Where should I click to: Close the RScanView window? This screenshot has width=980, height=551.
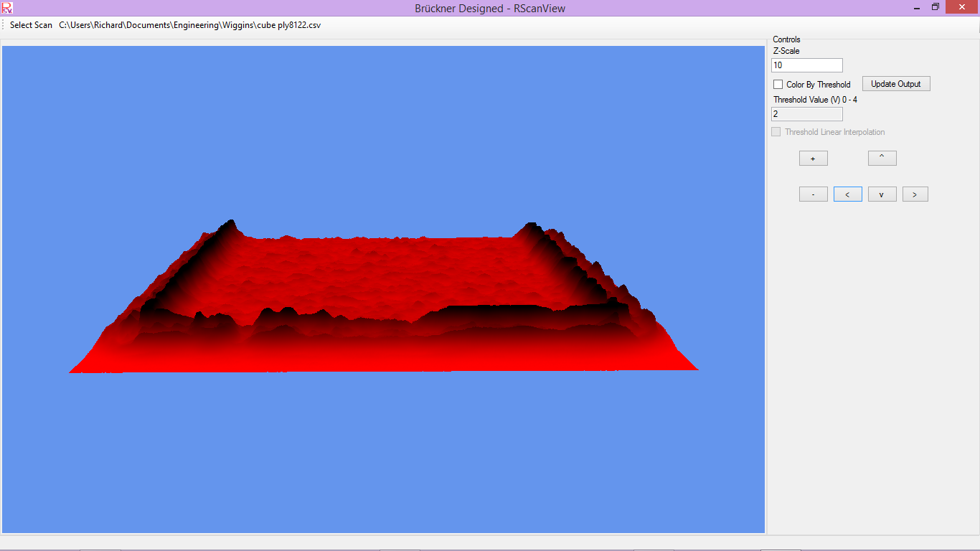tap(961, 7)
